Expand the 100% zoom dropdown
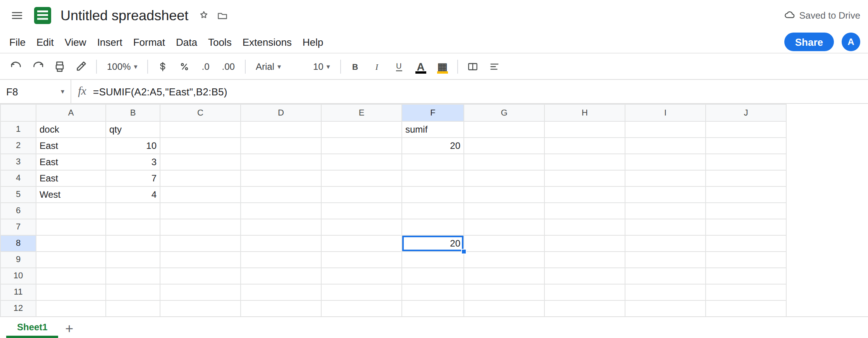 tap(122, 67)
